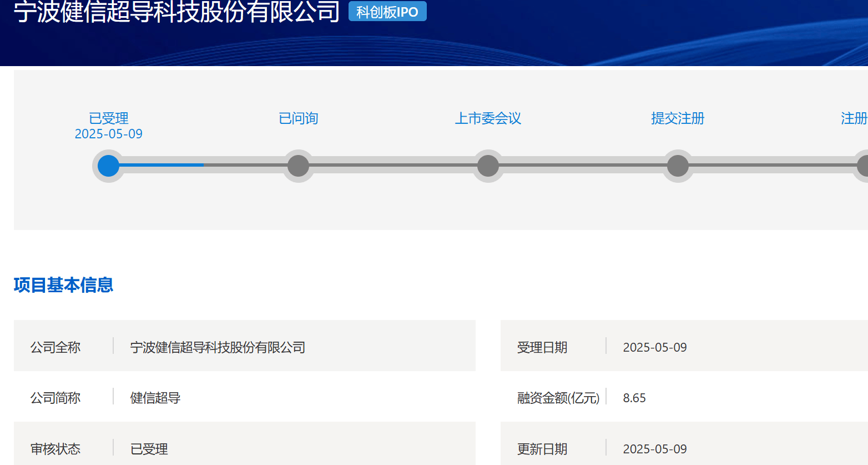Click the 上市委会议 stage label
868x465 pixels.
tap(488, 118)
